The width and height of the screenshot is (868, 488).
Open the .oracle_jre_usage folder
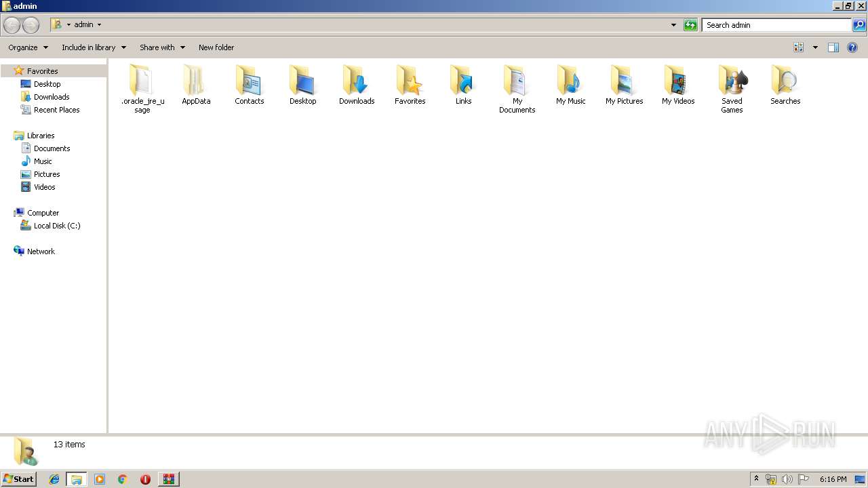click(x=142, y=89)
